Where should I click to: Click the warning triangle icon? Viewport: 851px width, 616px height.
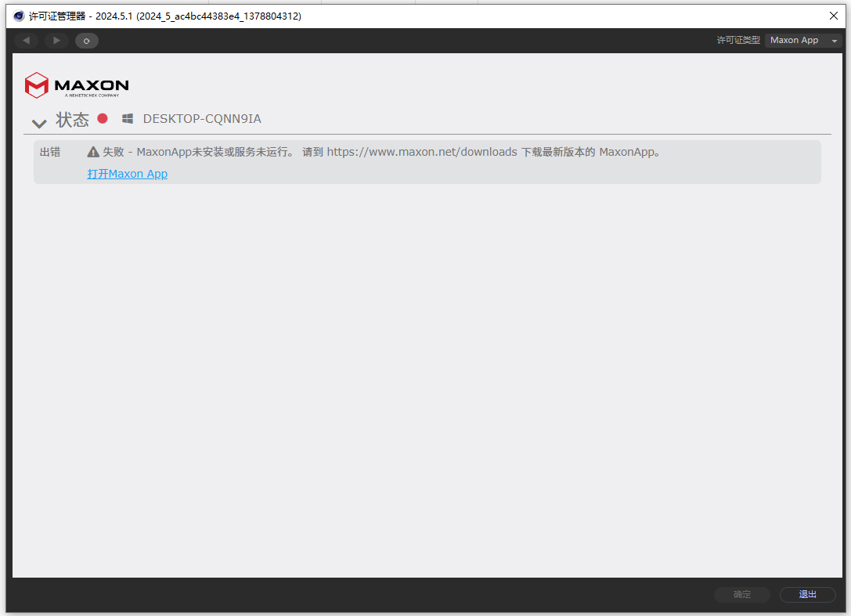(93, 152)
